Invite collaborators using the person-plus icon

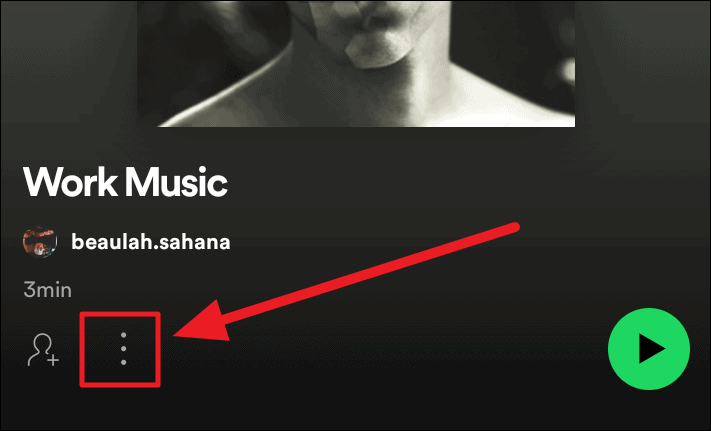click(x=43, y=349)
